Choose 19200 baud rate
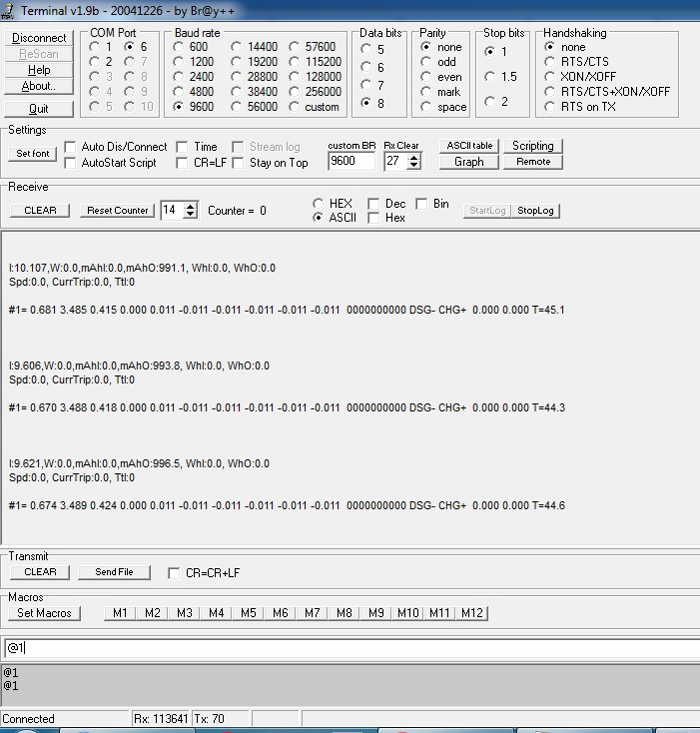The height and width of the screenshot is (733, 700). click(x=237, y=62)
